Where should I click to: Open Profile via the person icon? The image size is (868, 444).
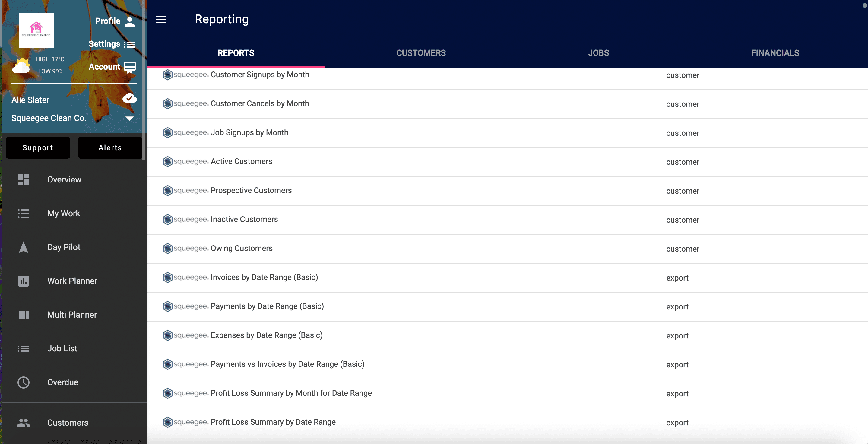pos(129,21)
